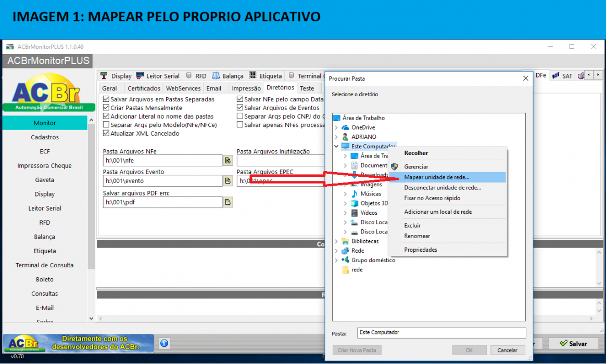Screen dimensions: 606x364
Task: Toggle Salvar Arquivos de Eventos checkbox
Action: pyautogui.click(x=239, y=108)
